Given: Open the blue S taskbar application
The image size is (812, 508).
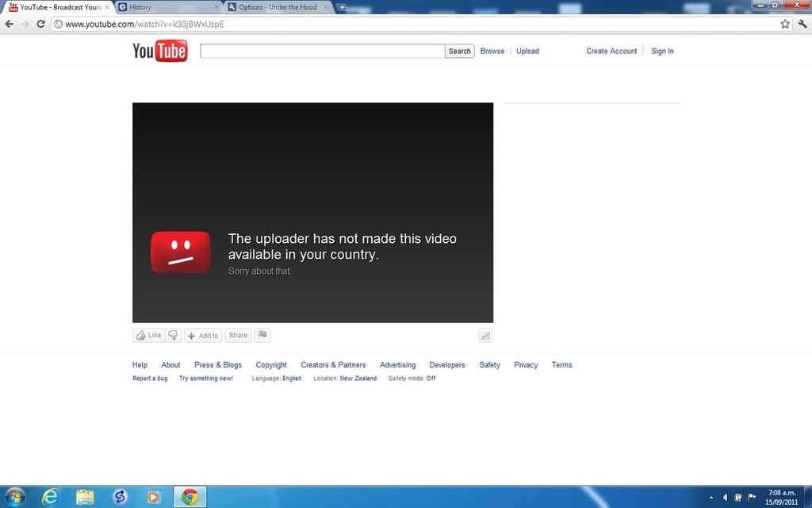Looking at the screenshot, I should [120, 497].
